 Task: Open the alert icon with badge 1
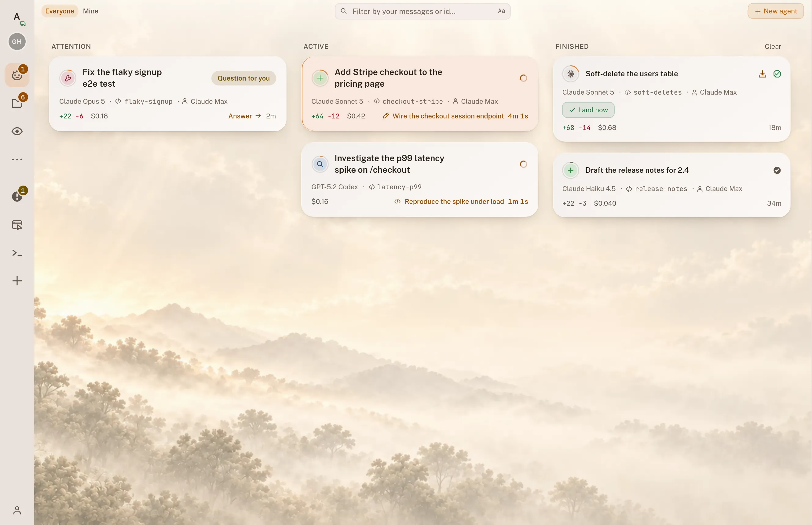(x=17, y=196)
